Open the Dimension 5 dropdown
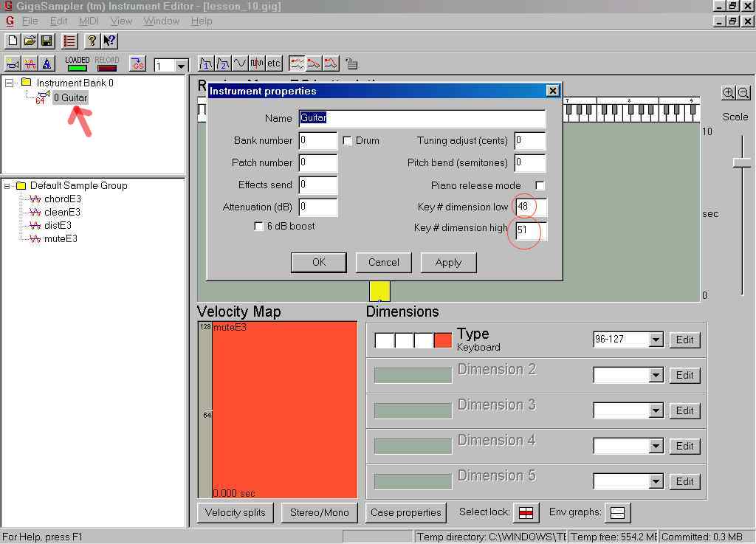Image resolution: width=756 pixels, height=544 pixels. tap(656, 481)
